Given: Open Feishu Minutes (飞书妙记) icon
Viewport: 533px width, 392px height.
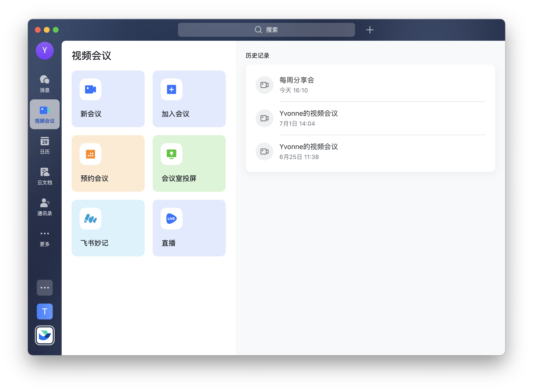Looking at the screenshot, I should click(x=90, y=219).
